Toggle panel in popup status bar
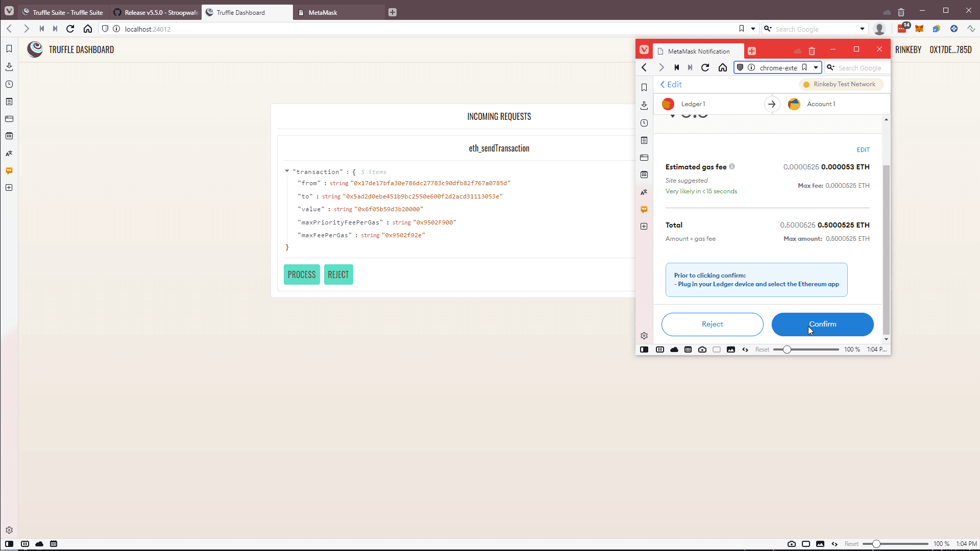The image size is (980, 551). (x=644, y=349)
